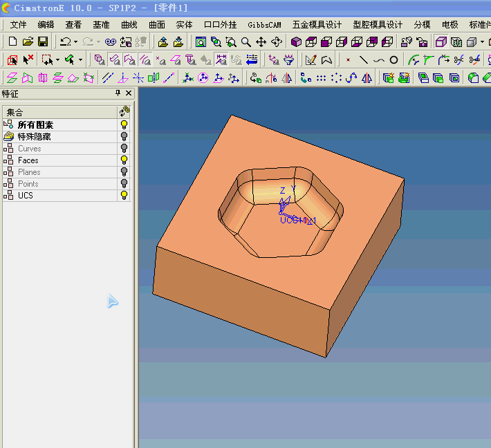Open the 实体 menu

[x=184, y=25]
